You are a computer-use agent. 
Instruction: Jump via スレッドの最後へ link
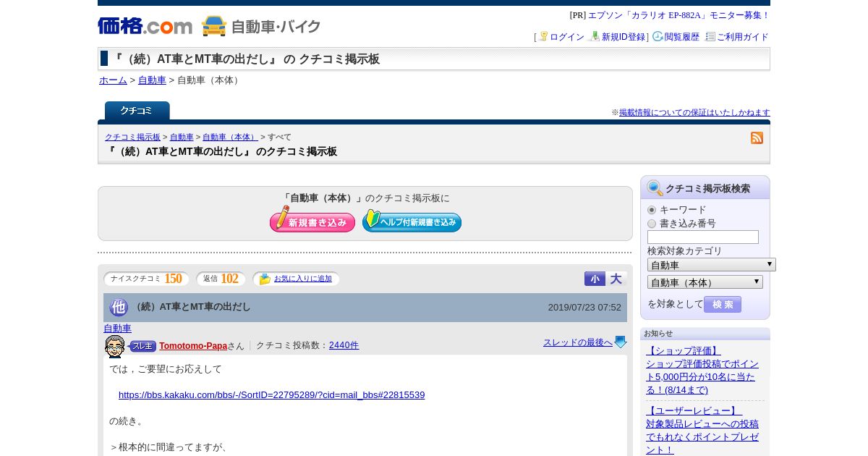coord(578,342)
